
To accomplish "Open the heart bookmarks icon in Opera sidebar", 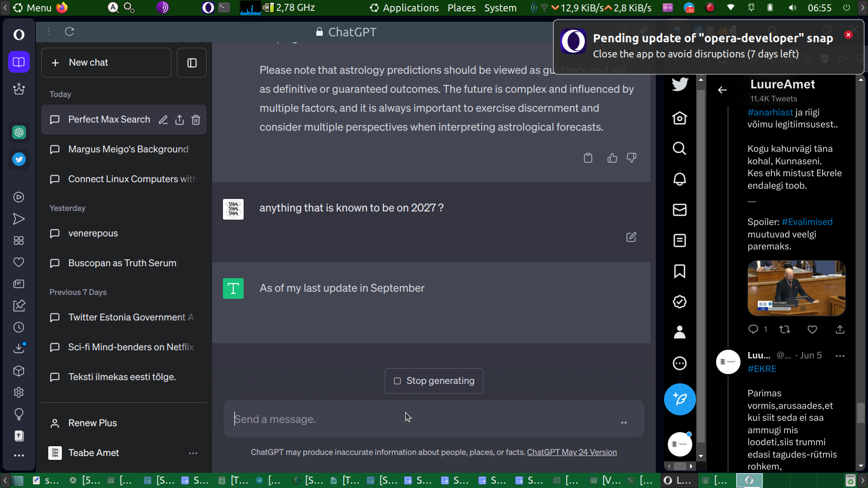I will [x=19, y=262].
